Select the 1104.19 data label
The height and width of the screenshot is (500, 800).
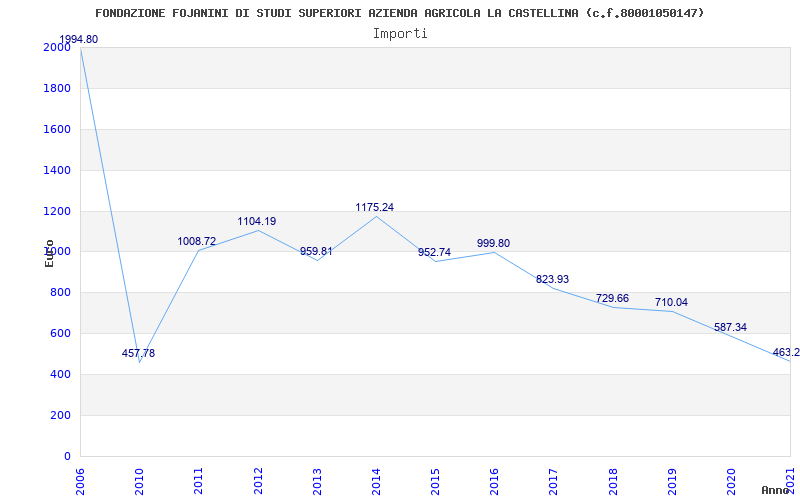tap(257, 221)
